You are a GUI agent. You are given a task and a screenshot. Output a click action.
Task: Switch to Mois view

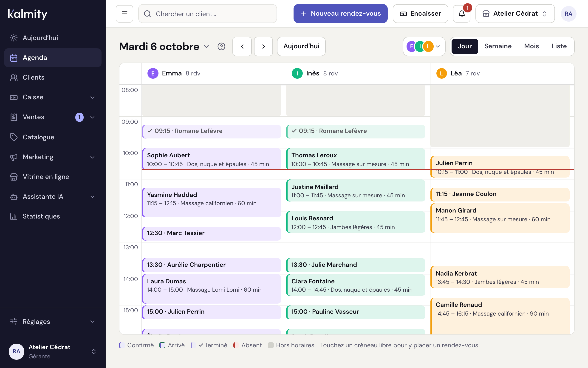tap(531, 46)
